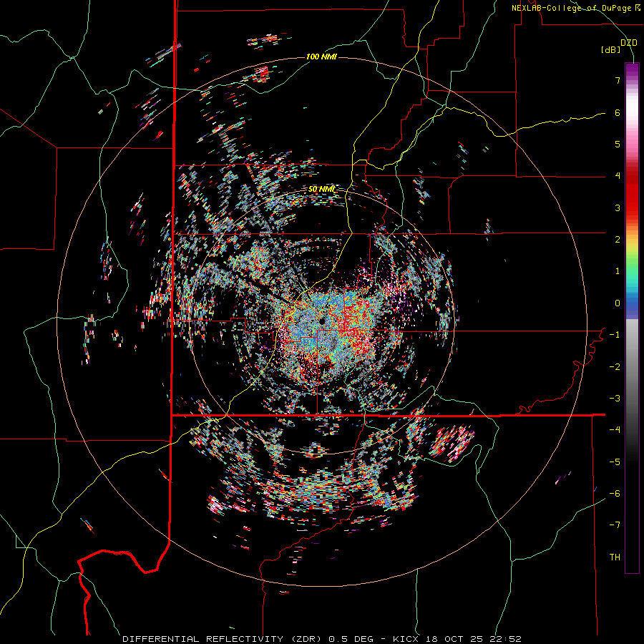Click the 0.5 DEG elevation label

351,639
